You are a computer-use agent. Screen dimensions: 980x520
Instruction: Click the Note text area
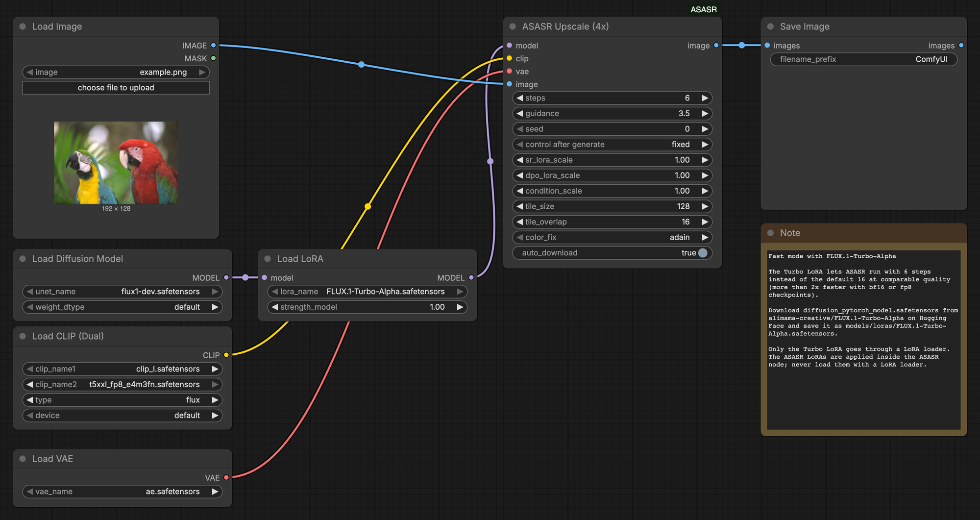pos(863,340)
